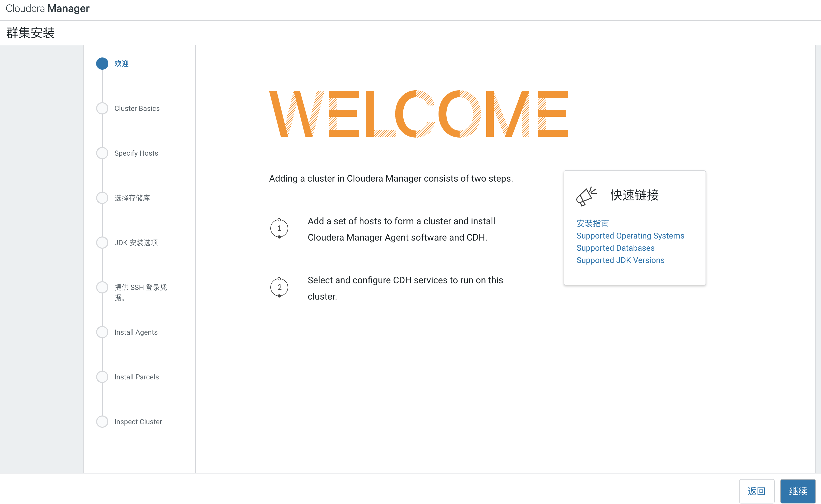The height and width of the screenshot is (504, 821).
Task: Click the Install Parcels step circle
Action: point(102,377)
